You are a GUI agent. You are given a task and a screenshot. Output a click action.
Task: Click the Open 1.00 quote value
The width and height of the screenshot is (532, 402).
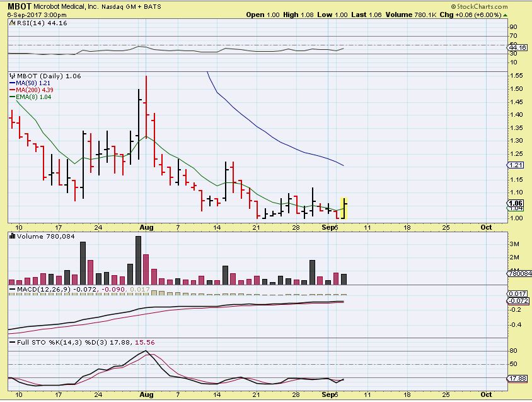point(263,15)
